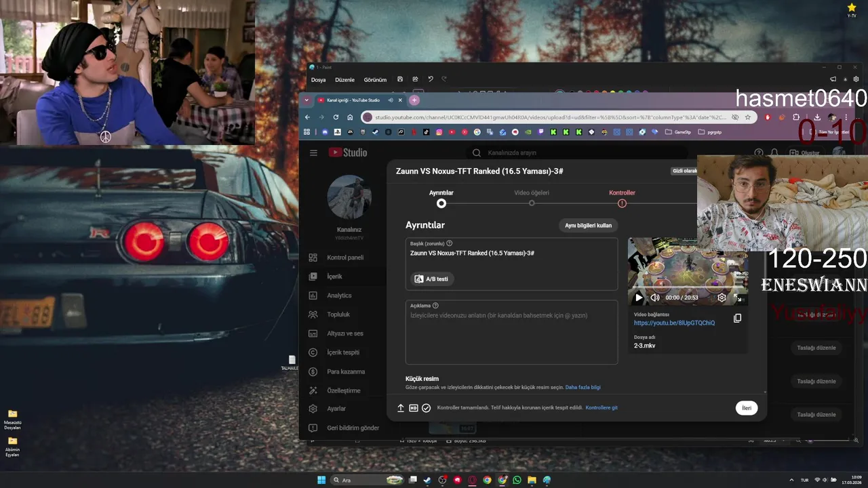The height and width of the screenshot is (488, 868).
Task: Open Ayarlar in sidebar
Action: coord(342,409)
